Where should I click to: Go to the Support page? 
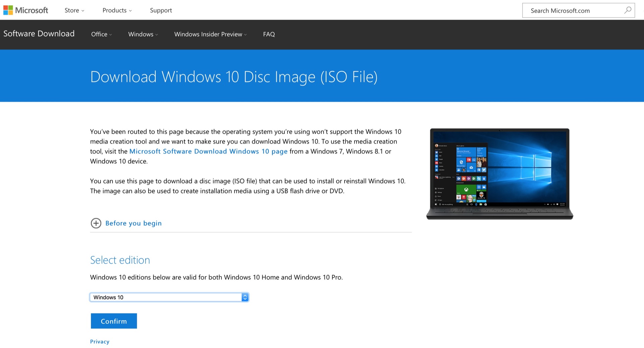click(161, 10)
